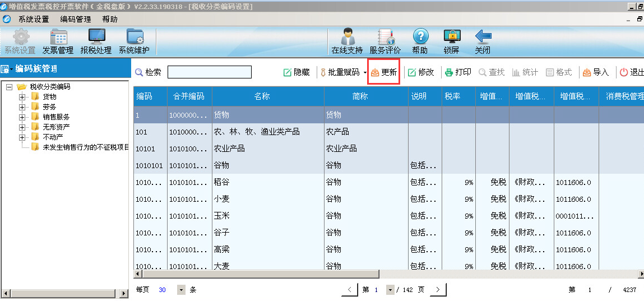Expand the 货物 tree node
644x301 pixels.
[22, 97]
